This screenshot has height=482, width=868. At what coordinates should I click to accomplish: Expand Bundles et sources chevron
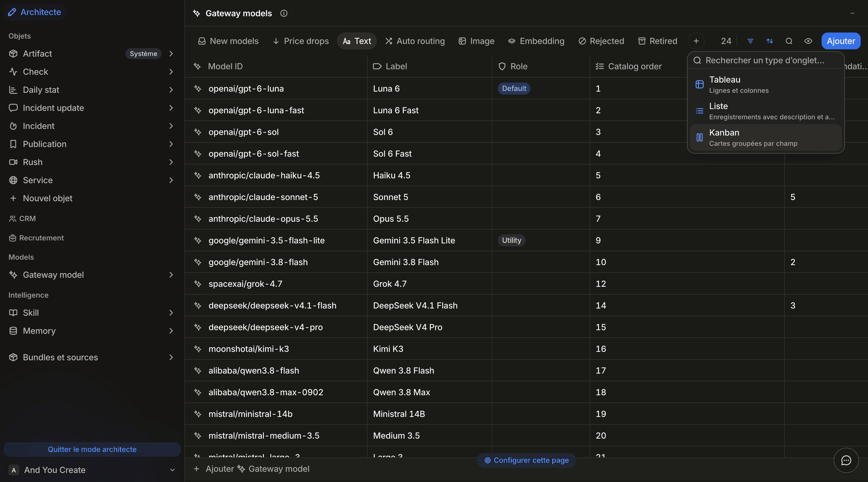171,357
